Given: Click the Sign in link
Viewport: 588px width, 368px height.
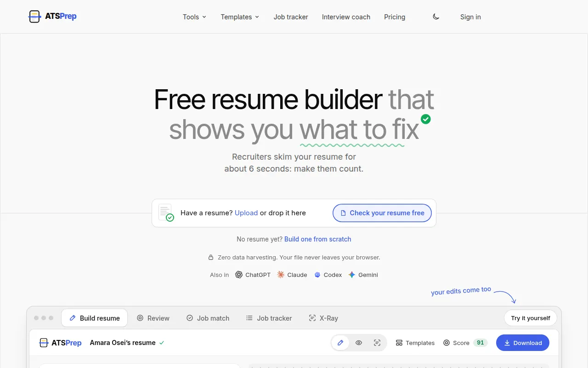Looking at the screenshot, I should (470, 17).
